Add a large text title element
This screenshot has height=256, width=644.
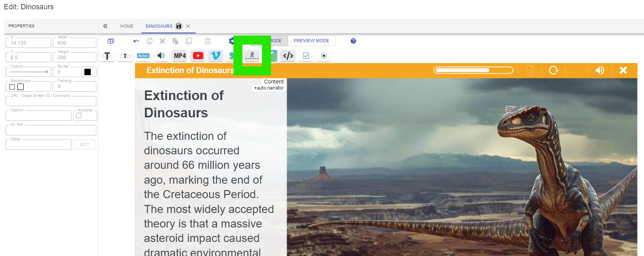(x=107, y=56)
